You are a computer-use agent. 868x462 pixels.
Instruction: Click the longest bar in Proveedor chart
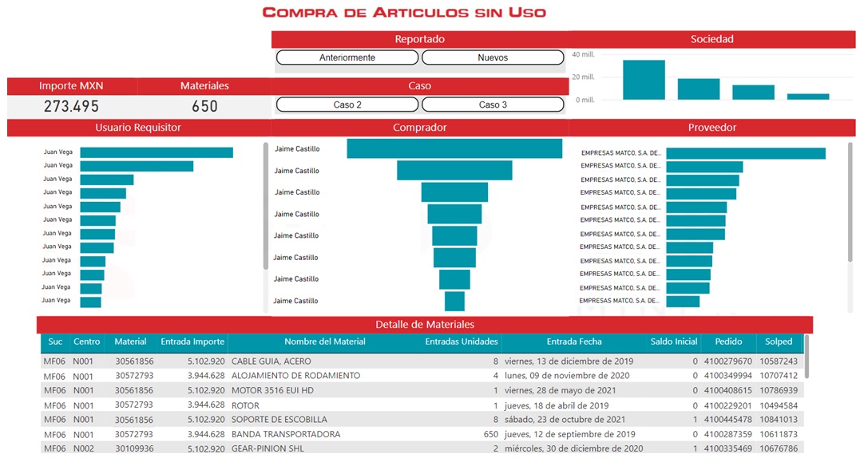pyautogui.click(x=745, y=153)
